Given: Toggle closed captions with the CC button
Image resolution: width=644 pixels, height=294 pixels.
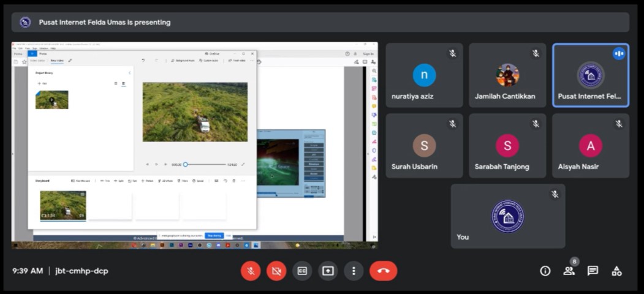Looking at the screenshot, I should 302,271.
